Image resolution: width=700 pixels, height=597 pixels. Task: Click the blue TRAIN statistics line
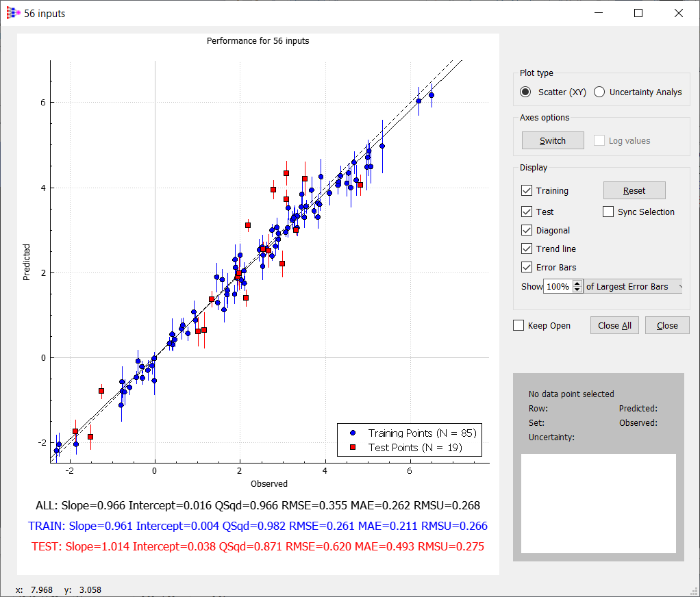[x=258, y=526]
